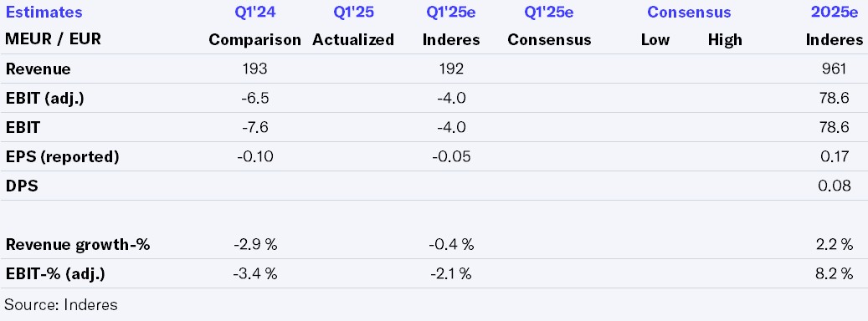Click the Source: Inderes footnote
Screen dimensions: 868x321
pos(61,304)
